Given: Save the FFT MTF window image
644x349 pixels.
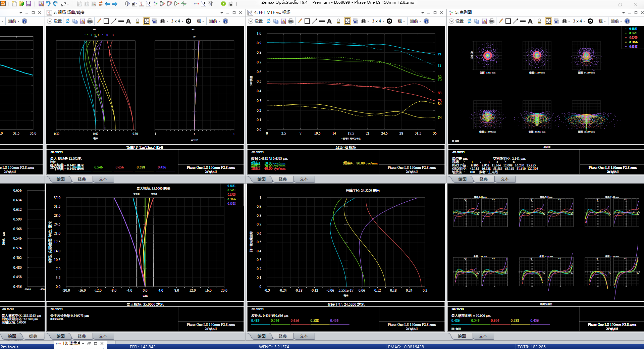Looking at the screenshot, I should (x=283, y=21).
